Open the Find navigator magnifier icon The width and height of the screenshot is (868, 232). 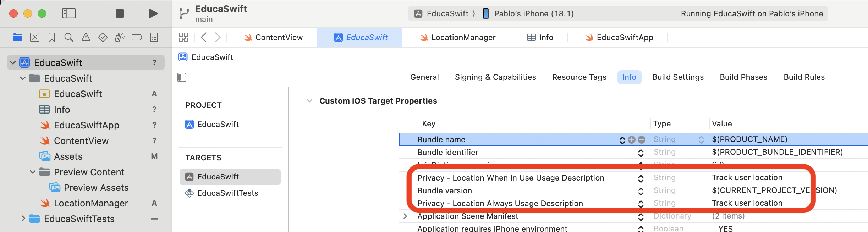tap(69, 37)
